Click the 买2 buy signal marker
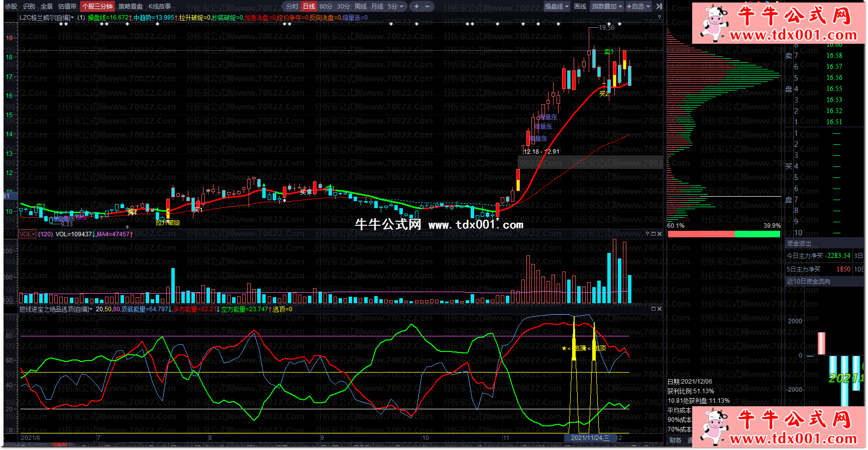 coord(604,94)
